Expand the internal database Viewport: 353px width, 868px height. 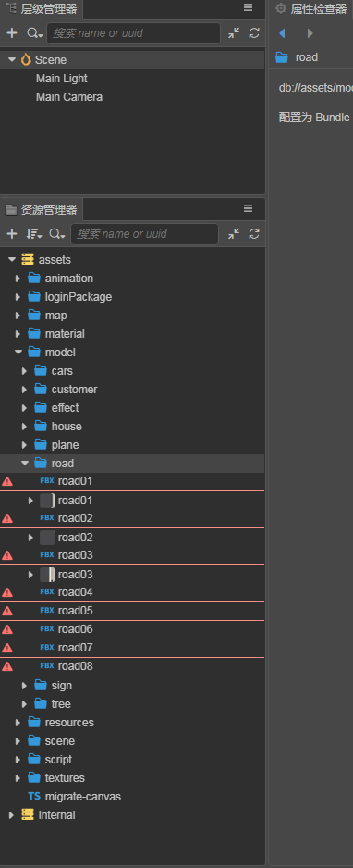point(11,815)
